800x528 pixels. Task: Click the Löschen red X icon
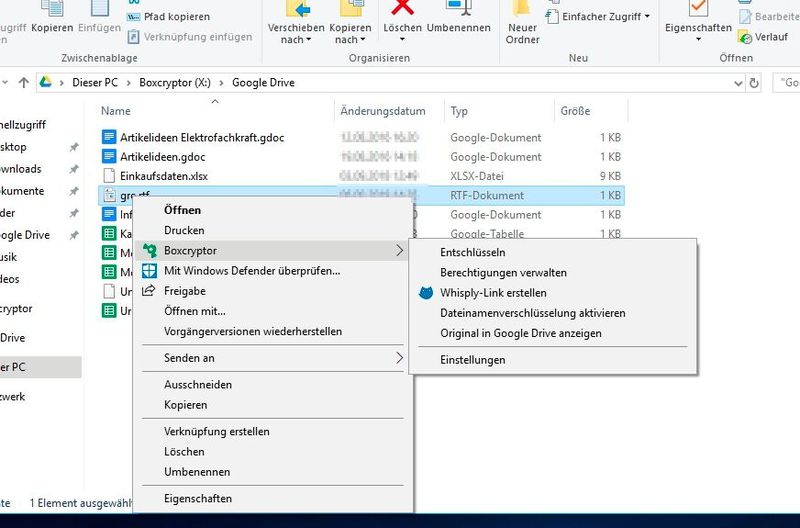402,7
